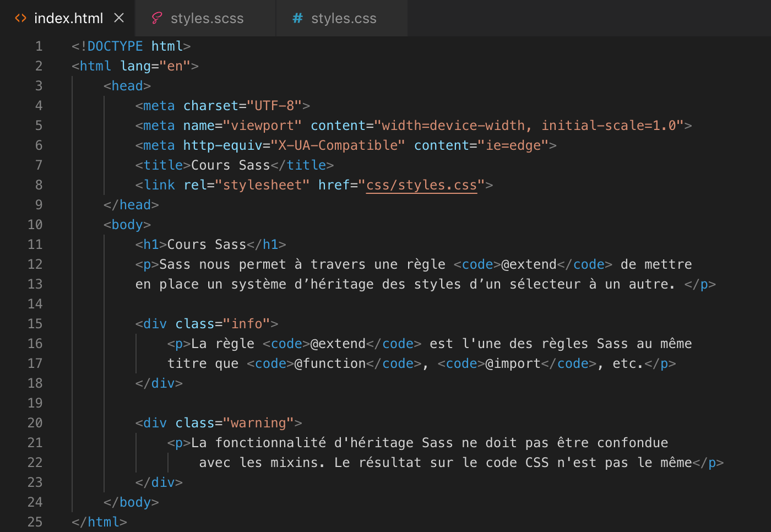
Task: Click the h1 Cours Sass heading text
Action: [206, 244]
